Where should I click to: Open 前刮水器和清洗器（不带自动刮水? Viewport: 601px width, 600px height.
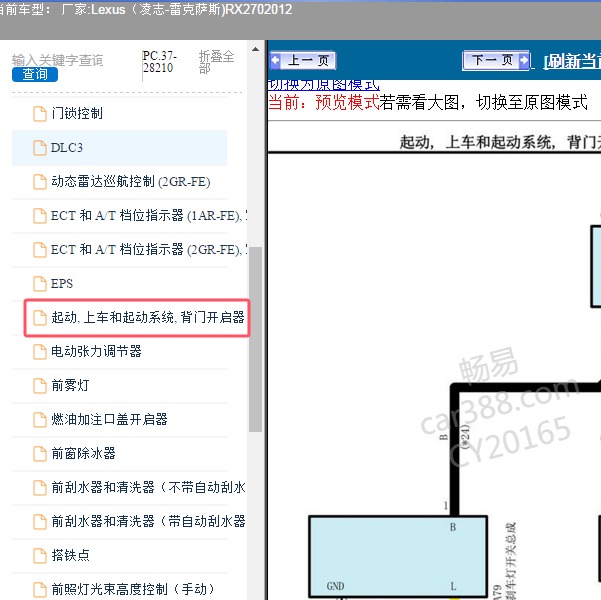point(148,488)
